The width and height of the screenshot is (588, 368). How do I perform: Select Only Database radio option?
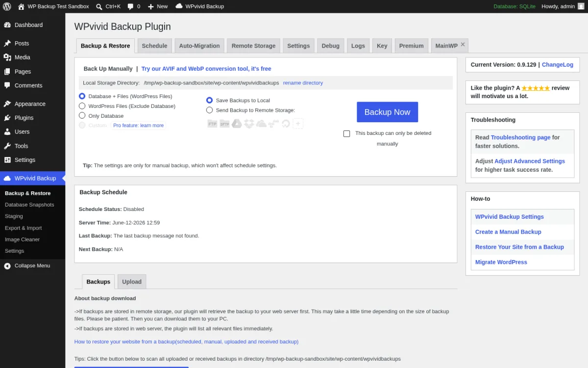tap(82, 116)
